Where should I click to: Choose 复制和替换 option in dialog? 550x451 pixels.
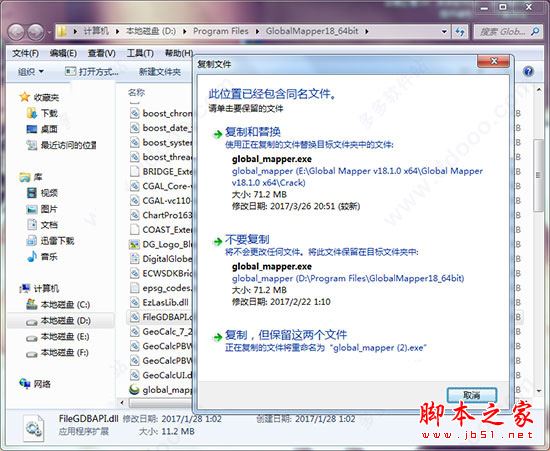tap(253, 132)
